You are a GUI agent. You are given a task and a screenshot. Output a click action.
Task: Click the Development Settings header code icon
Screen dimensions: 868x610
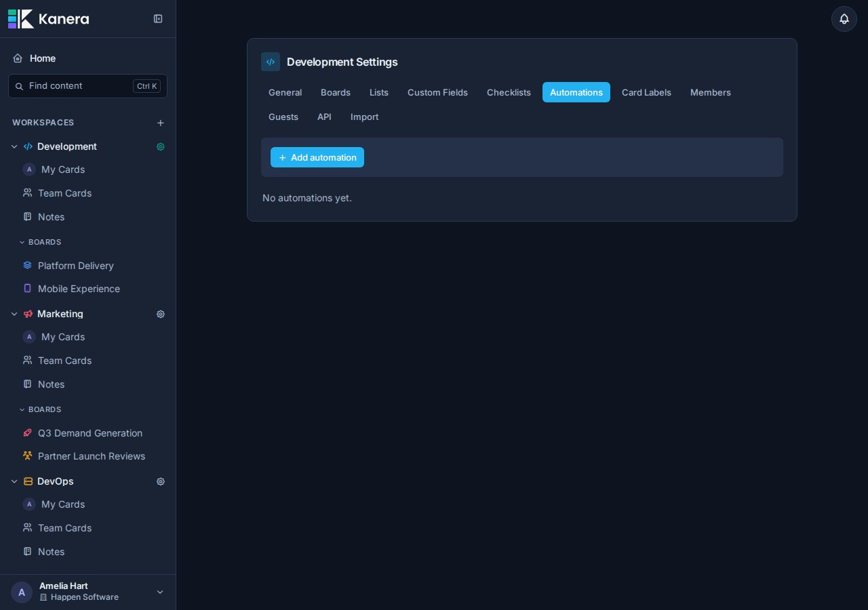click(x=271, y=62)
